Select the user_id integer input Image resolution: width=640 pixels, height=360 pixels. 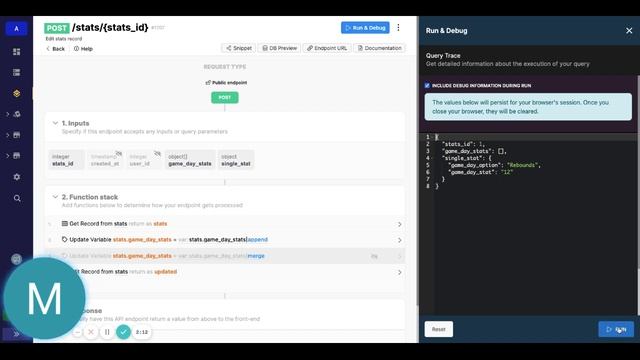tap(144, 160)
